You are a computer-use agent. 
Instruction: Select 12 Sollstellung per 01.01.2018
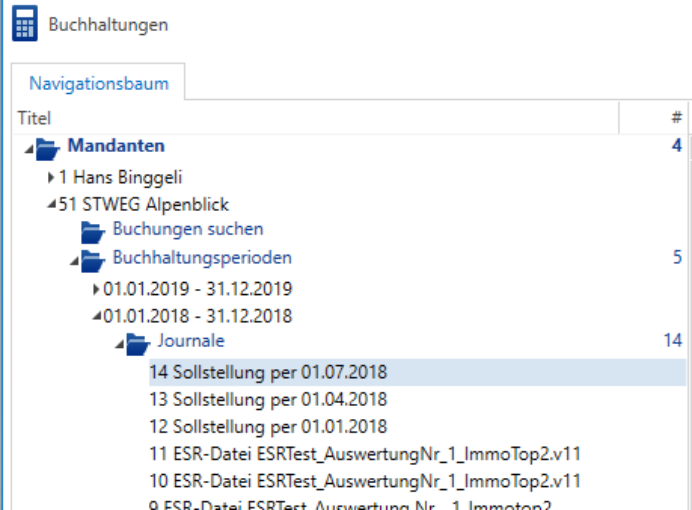[268, 427]
